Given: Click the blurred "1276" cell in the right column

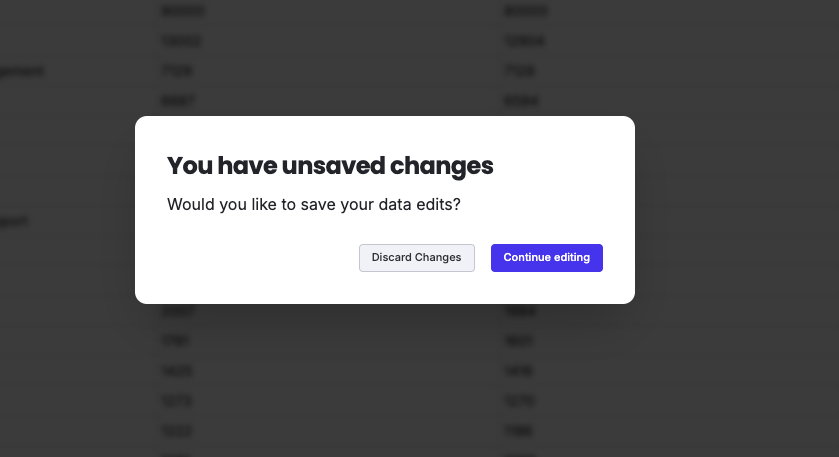Looking at the screenshot, I should (x=521, y=401).
